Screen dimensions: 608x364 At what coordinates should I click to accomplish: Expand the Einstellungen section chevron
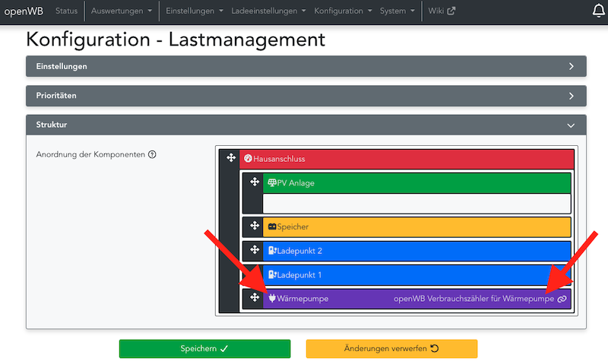pos(572,66)
